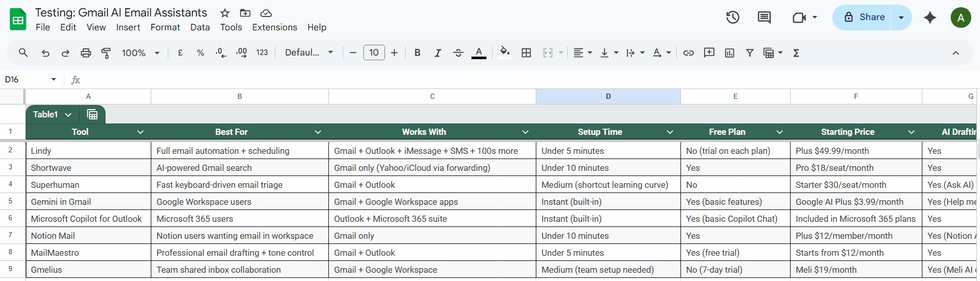Open text color picker
Screen dimensions: 980x281
click(479, 52)
